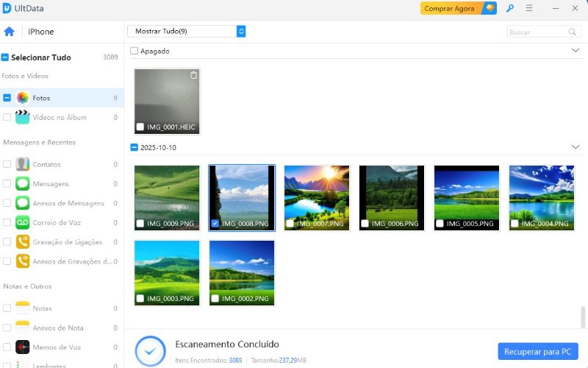Click the Contatos icon in sidebar
This screenshot has width=588, height=368.
click(x=23, y=164)
